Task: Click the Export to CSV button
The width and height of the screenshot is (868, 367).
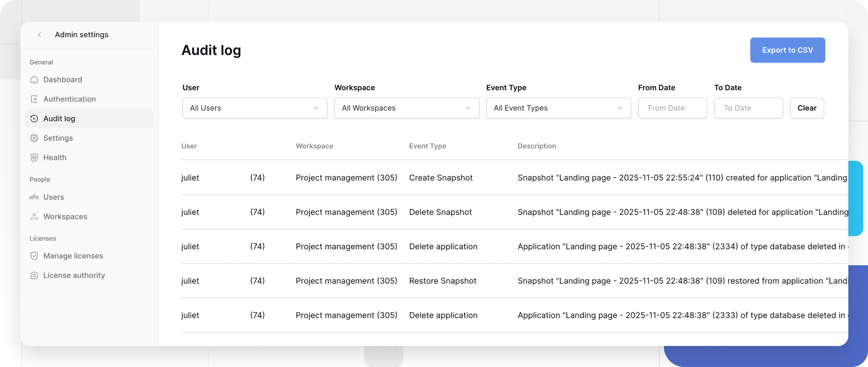Action: point(788,50)
